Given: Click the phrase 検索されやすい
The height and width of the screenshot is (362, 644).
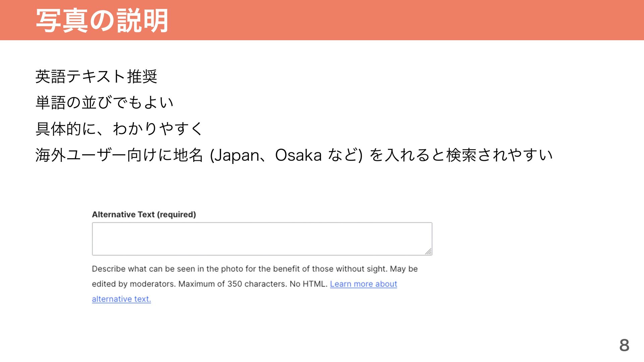Looking at the screenshot, I should [499, 155].
